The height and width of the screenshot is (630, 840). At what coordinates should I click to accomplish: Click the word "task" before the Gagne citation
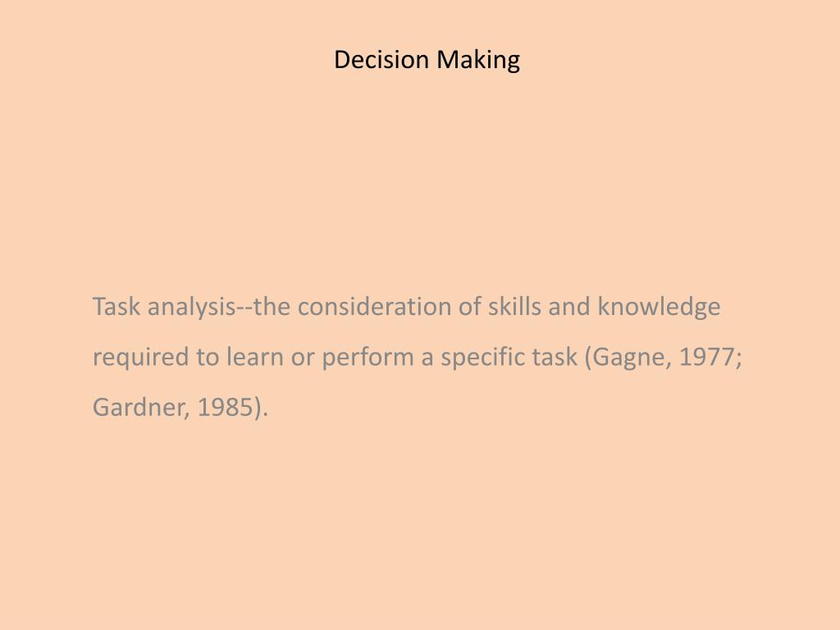coord(555,357)
